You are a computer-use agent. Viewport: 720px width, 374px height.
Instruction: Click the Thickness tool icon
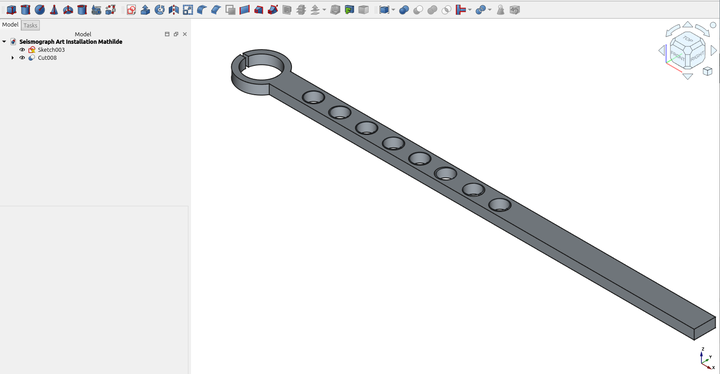(335, 10)
